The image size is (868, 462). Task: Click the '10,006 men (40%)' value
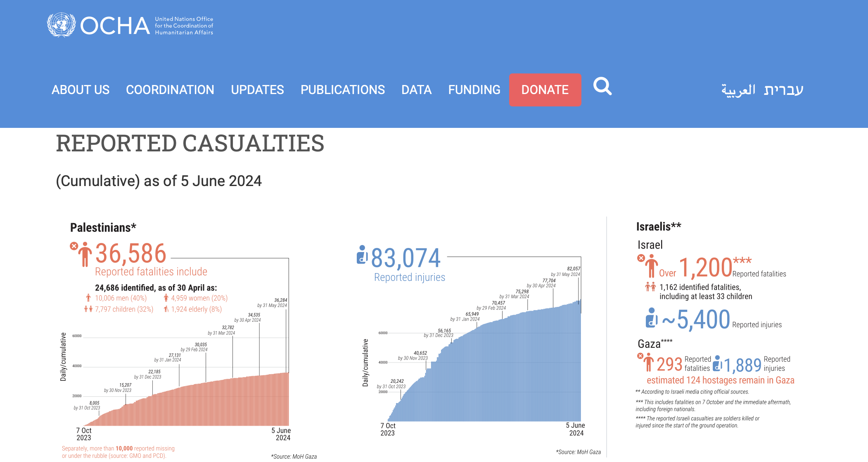[x=121, y=298]
